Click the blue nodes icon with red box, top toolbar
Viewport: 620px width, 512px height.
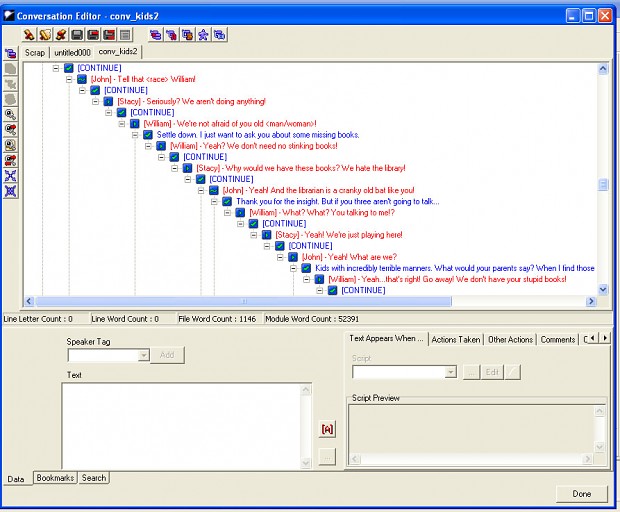[x=171, y=35]
